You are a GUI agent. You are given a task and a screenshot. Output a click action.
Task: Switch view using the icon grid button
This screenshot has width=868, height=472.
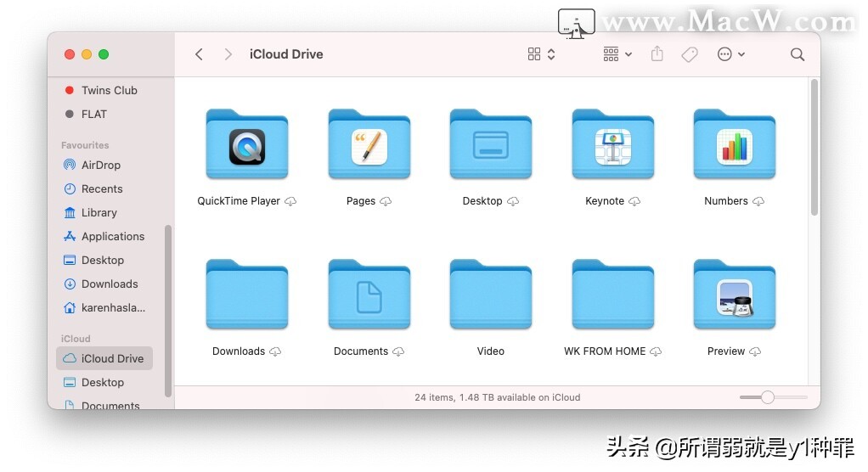534,54
